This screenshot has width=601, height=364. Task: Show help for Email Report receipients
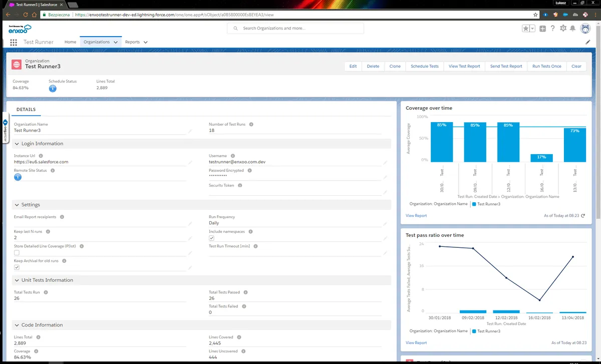62,217
